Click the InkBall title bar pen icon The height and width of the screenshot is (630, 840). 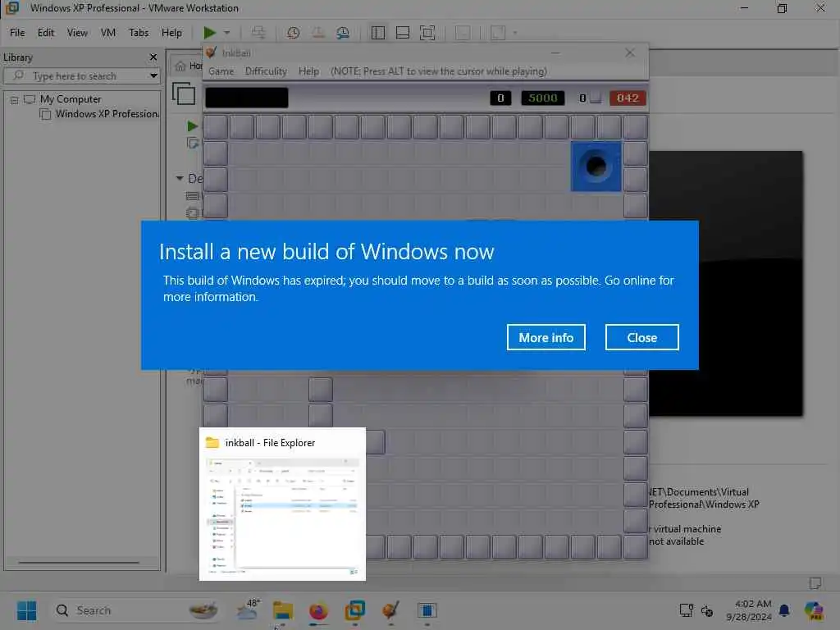point(211,52)
